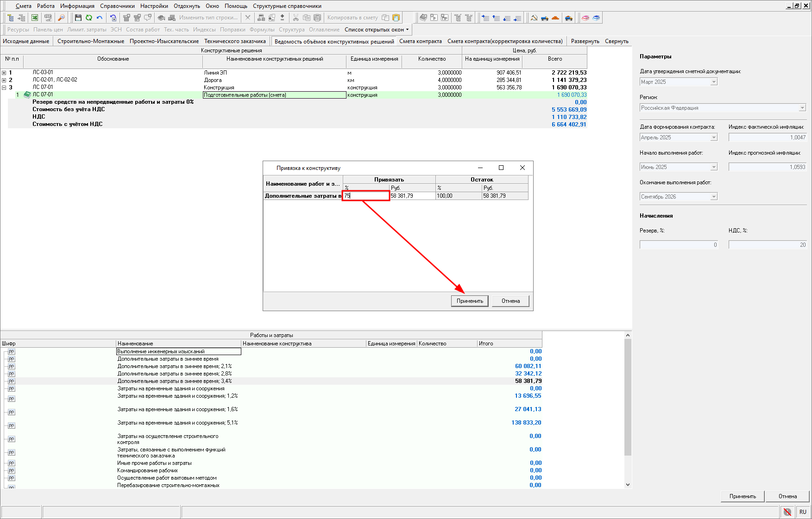Click the green refresh arrows icon

(88, 18)
